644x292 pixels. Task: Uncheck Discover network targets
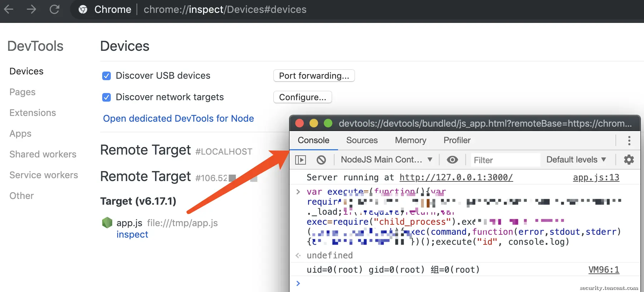click(x=106, y=97)
